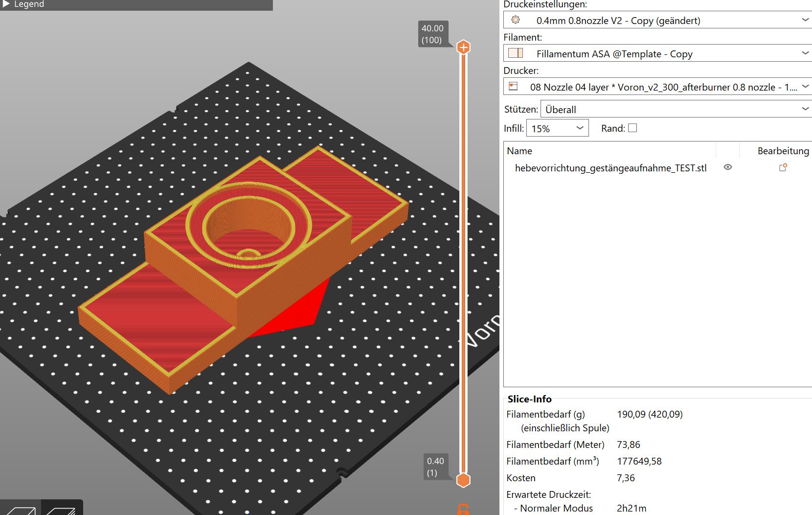The height and width of the screenshot is (515, 812).
Task: Enable the Rand checkbox
Action: pyautogui.click(x=632, y=128)
